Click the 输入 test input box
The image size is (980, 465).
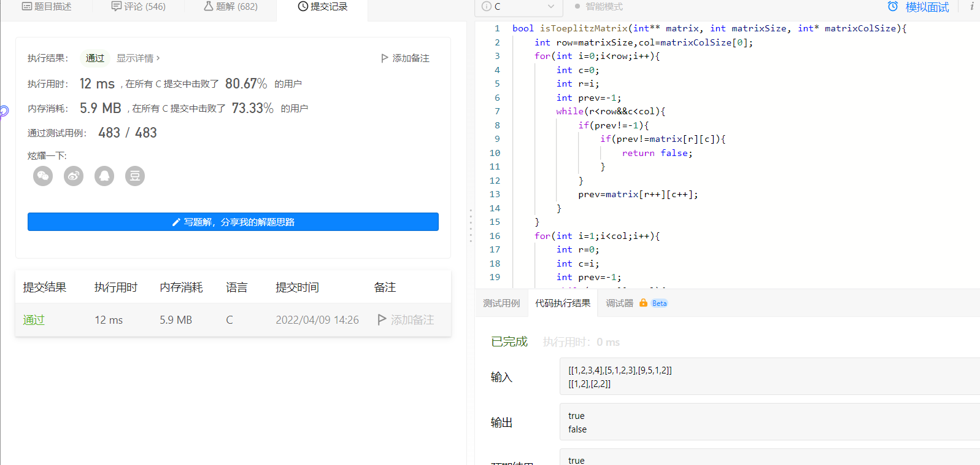[x=770, y=377]
